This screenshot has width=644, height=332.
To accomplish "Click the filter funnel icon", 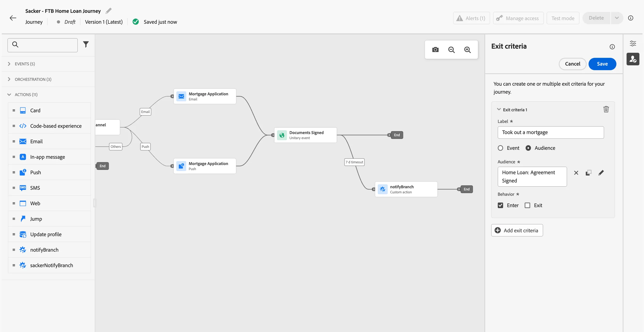I will point(86,45).
